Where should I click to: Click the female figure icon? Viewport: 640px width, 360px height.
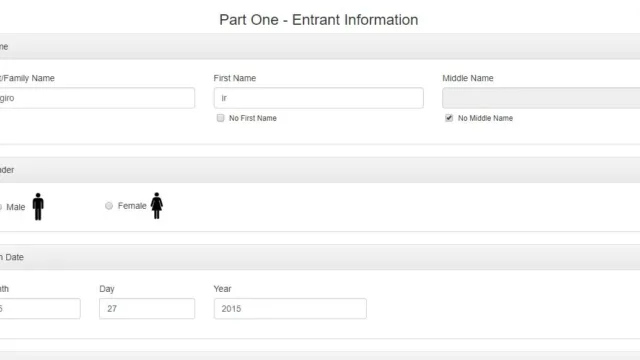[157, 206]
